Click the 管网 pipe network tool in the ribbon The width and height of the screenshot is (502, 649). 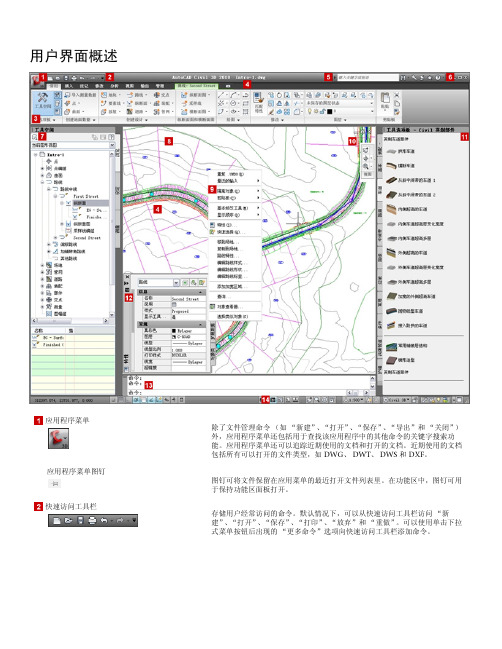[163, 111]
